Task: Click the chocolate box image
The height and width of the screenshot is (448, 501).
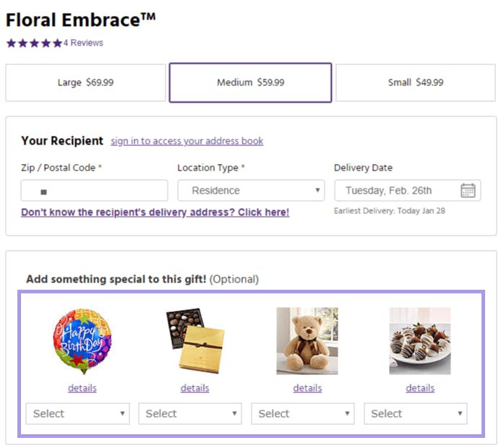Action: (195, 341)
